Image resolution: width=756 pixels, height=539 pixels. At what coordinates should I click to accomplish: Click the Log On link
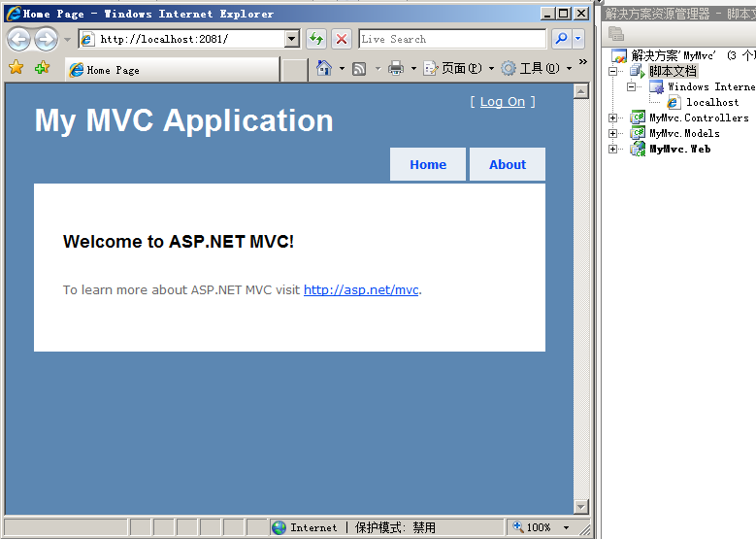[502, 102]
